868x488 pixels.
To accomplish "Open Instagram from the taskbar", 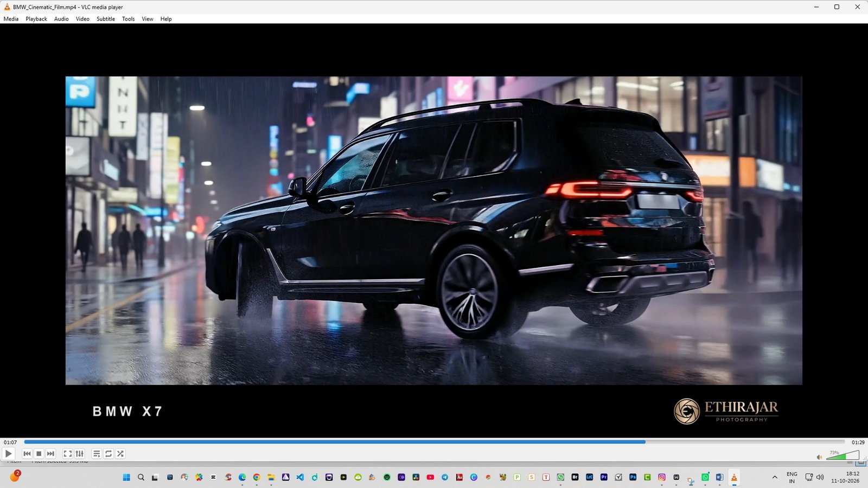I will [x=662, y=477].
